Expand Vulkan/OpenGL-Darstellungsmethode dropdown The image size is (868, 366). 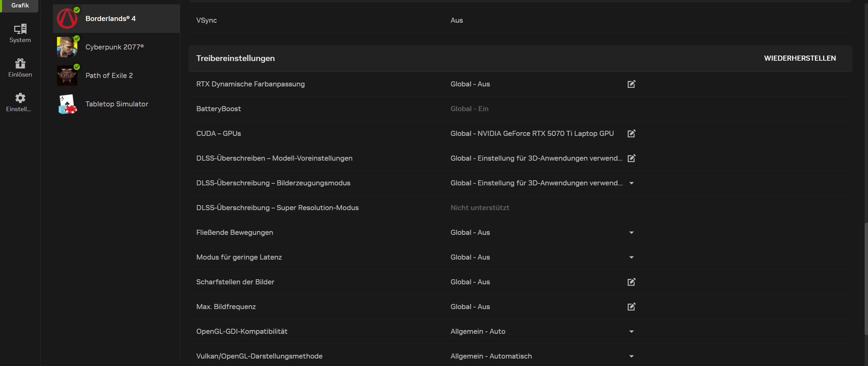(x=631, y=357)
